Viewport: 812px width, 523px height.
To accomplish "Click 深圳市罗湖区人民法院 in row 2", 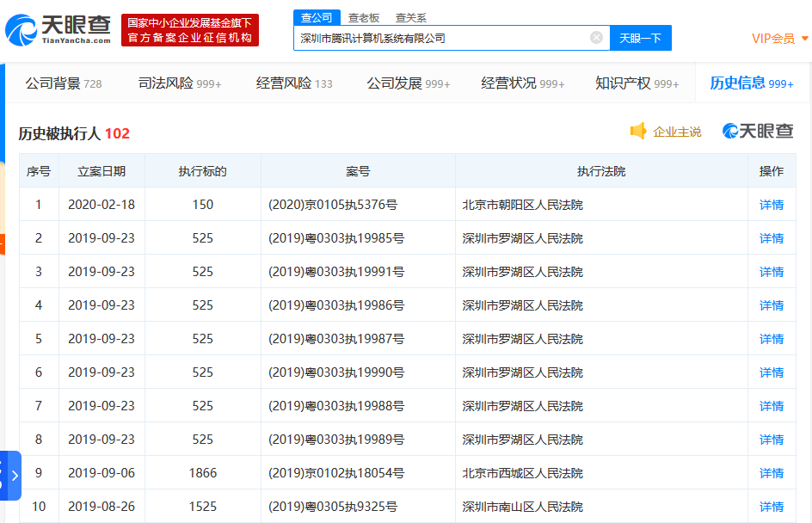I will 522,238.
